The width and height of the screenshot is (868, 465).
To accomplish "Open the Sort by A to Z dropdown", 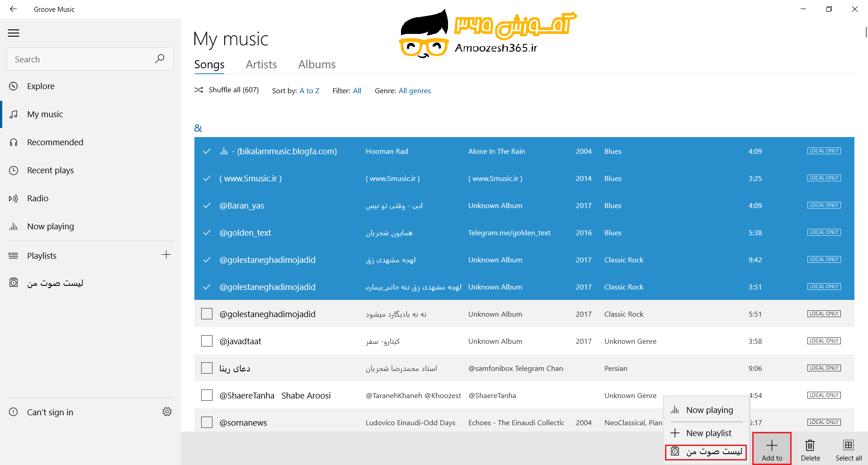I will point(309,90).
